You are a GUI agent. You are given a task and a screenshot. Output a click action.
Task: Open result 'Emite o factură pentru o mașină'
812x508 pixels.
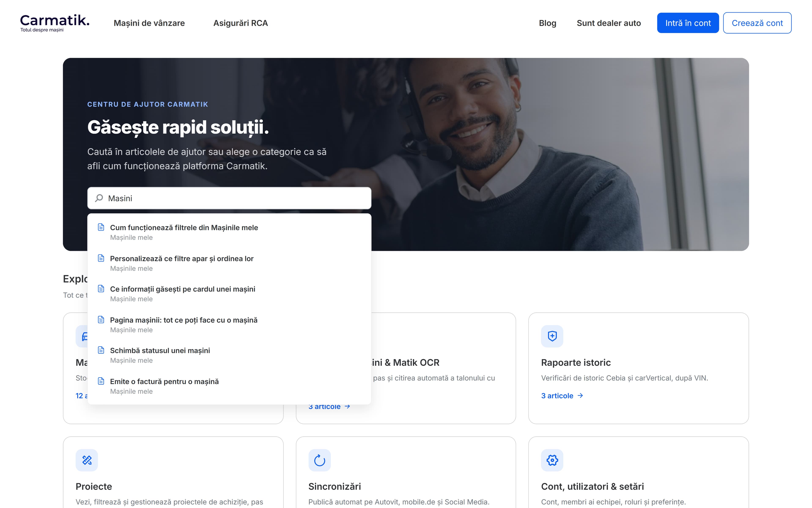229,386
